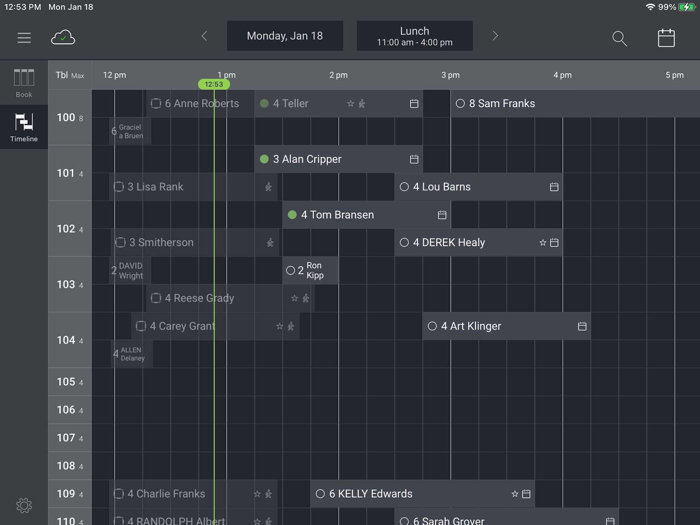This screenshot has height=525, width=700.
Task: Click star icon on Charlie Franks reservation
Action: click(257, 494)
